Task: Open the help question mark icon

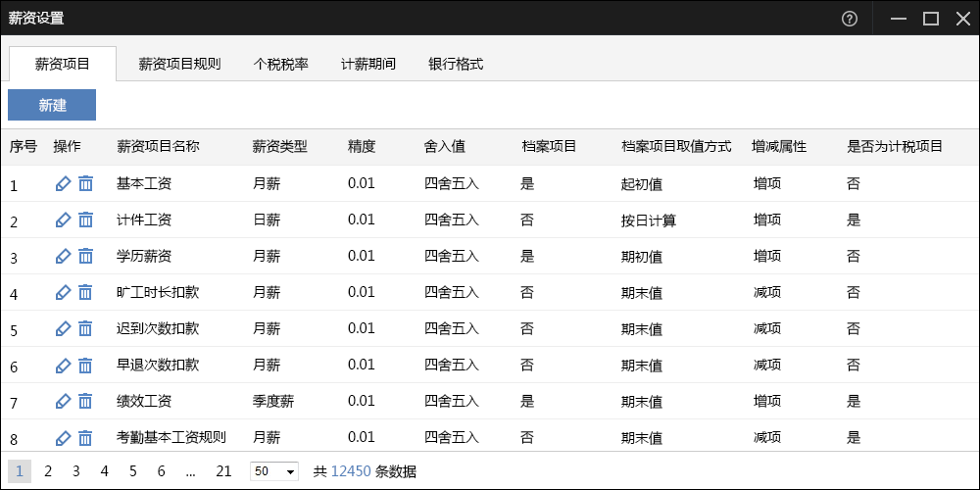Action: [850, 18]
